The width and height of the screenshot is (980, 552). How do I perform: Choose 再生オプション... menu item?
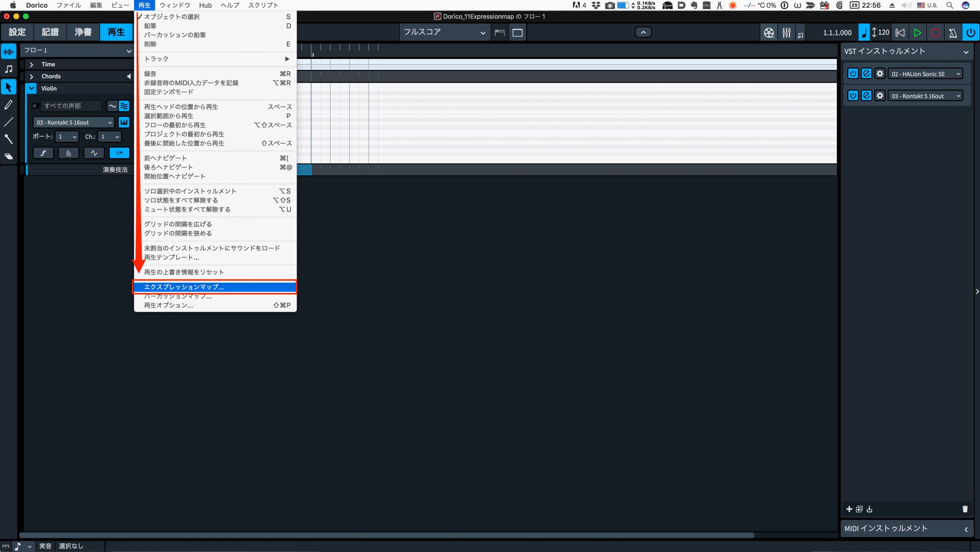point(215,305)
